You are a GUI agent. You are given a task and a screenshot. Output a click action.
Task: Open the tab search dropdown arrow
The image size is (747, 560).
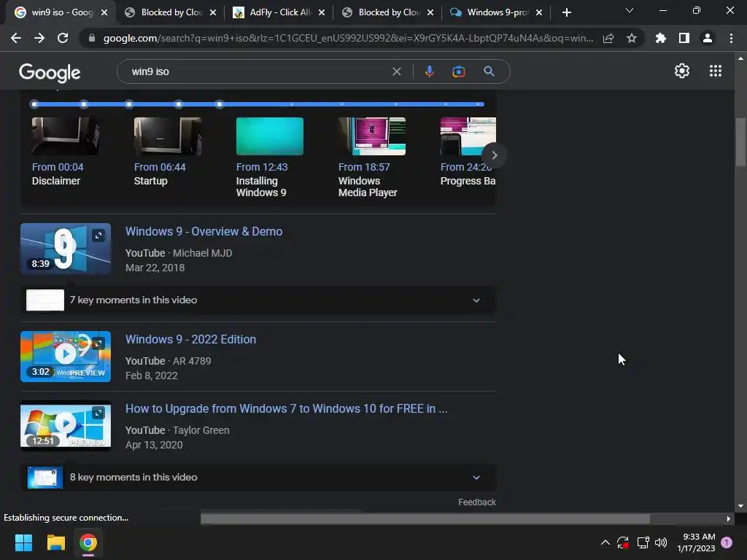[630, 10]
